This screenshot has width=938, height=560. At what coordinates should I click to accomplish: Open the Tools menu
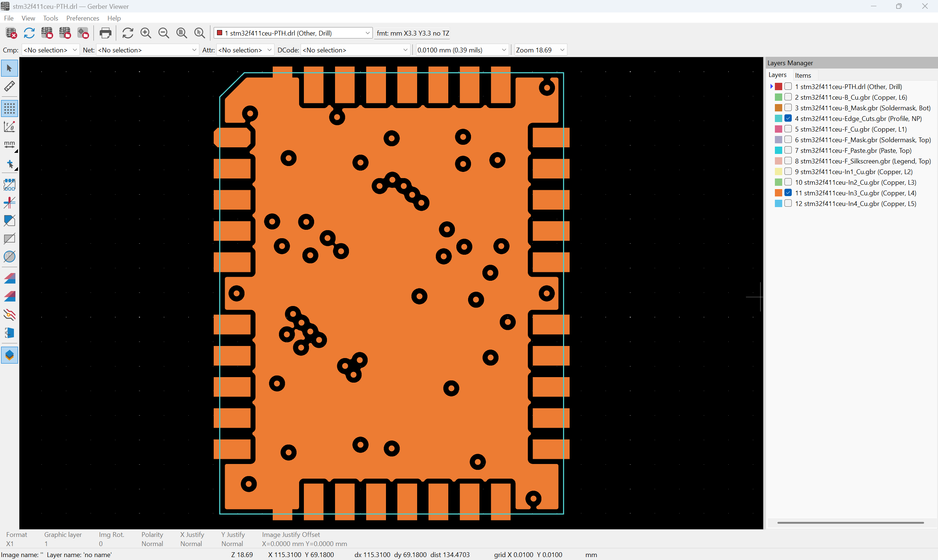(51, 18)
